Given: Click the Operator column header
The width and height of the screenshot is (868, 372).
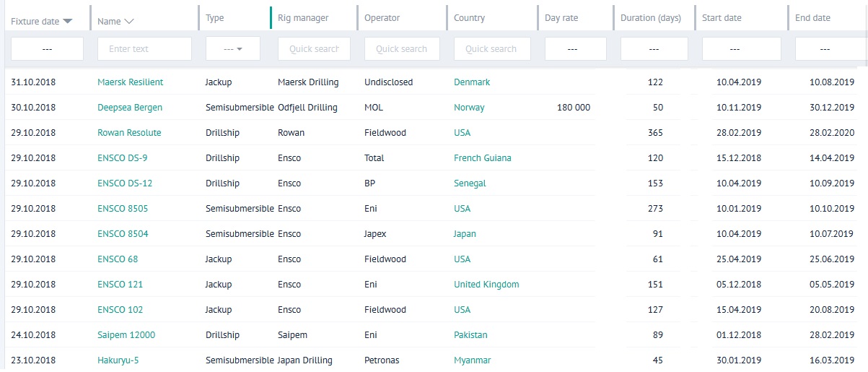Looking at the screenshot, I should (382, 18).
